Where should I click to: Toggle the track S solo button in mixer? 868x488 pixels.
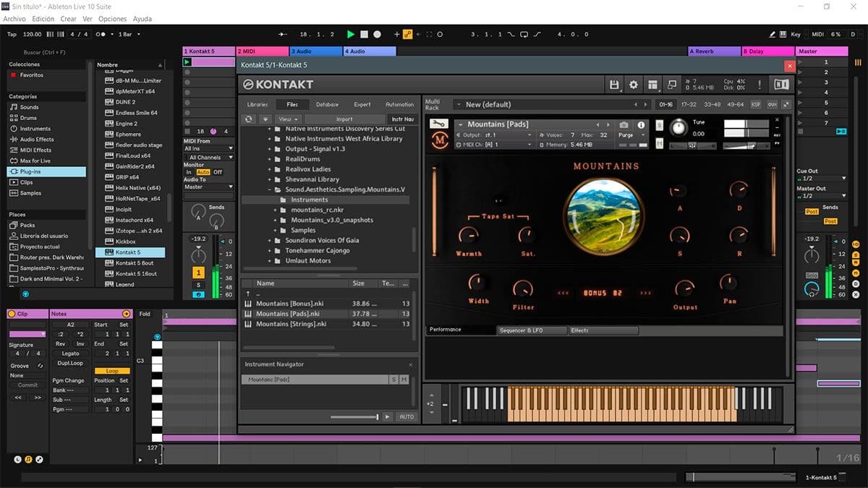[x=198, y=285]
